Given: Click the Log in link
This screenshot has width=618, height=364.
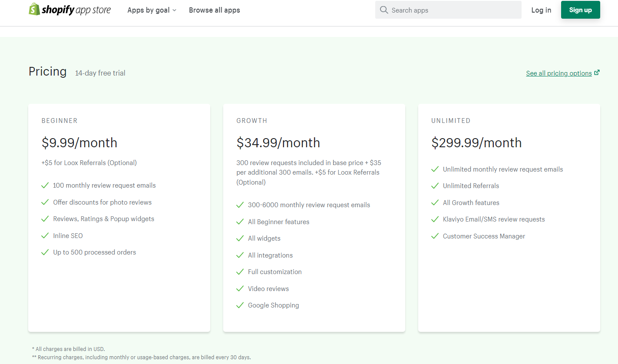Looking at the screenshot, I should 541,10.
